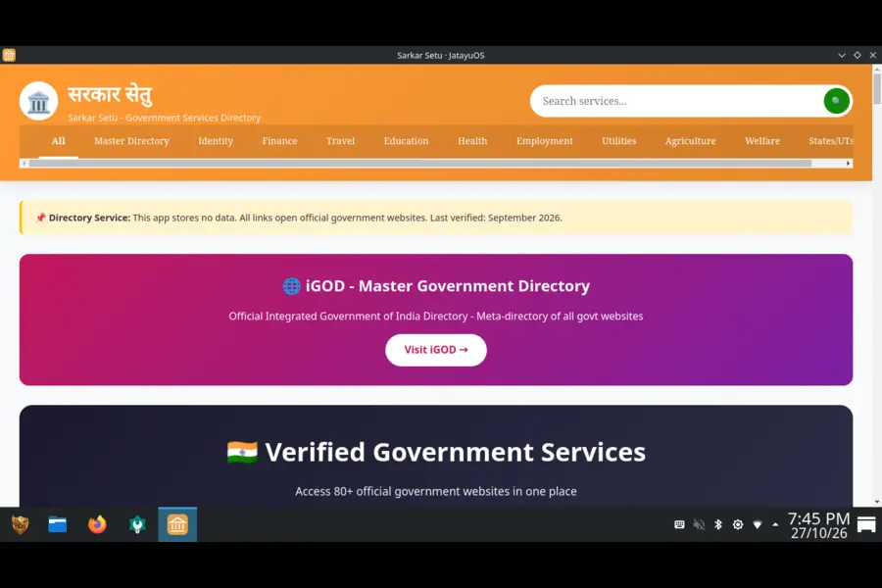Open Bluetooth settings in system tray
882x588 pixels.
coord(718,525)
